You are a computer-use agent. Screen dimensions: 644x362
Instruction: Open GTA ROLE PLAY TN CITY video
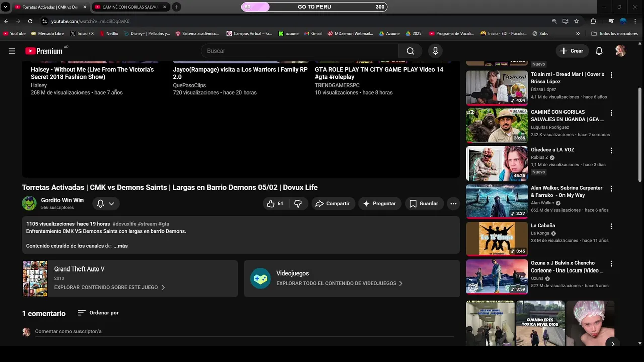(x=379, y=73)
